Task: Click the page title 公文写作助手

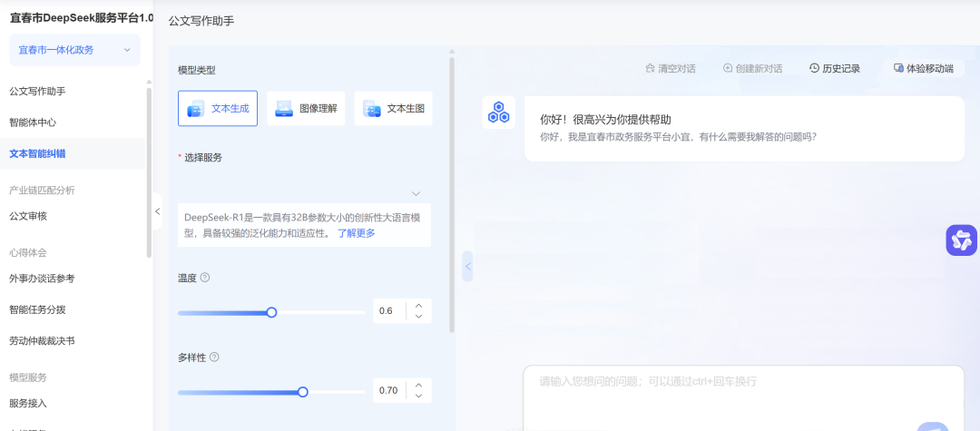Action: (201, 21)
